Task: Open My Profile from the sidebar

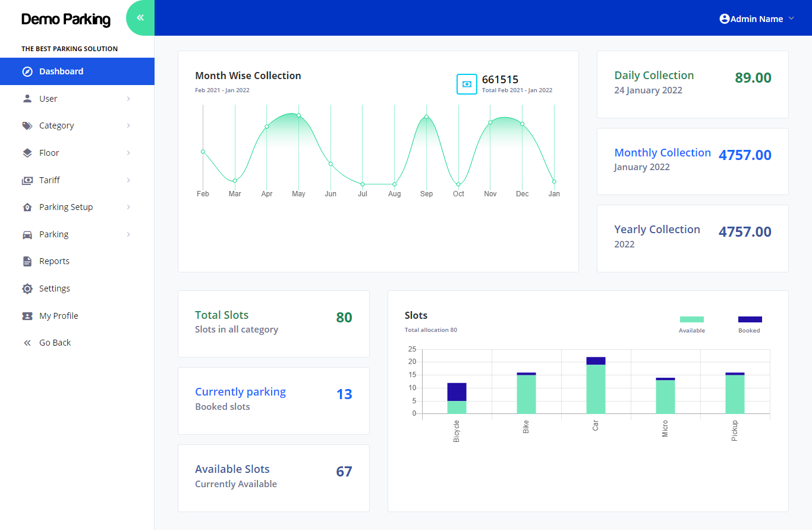Action: [58, 316]
